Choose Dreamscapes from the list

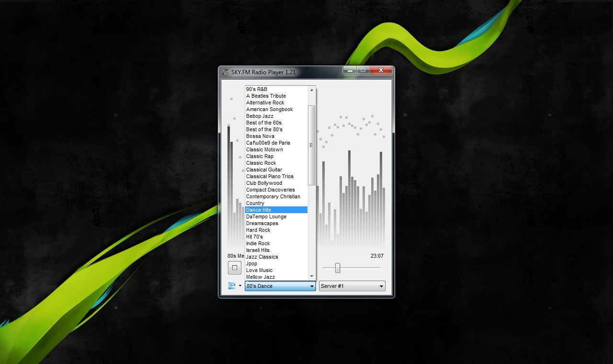[x=276, y=223]
